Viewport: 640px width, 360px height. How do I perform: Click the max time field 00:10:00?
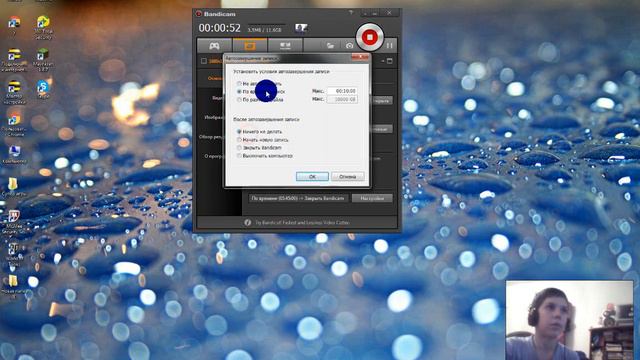point(342,91)
